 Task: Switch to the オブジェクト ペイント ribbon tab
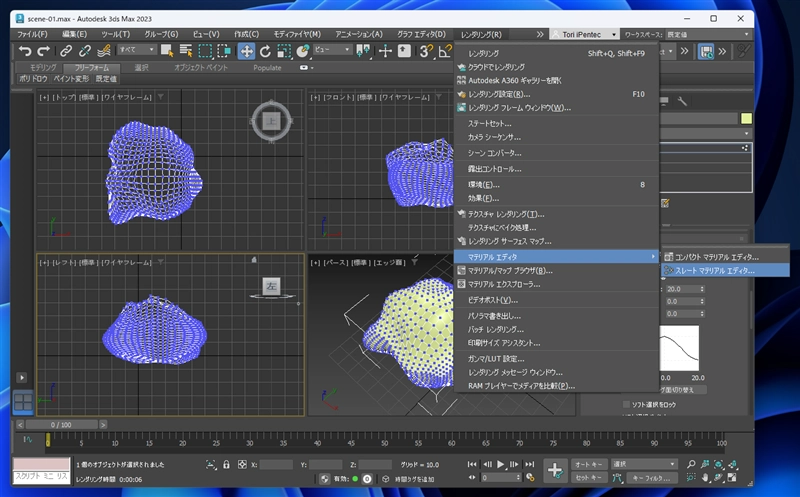pos(201,67)
